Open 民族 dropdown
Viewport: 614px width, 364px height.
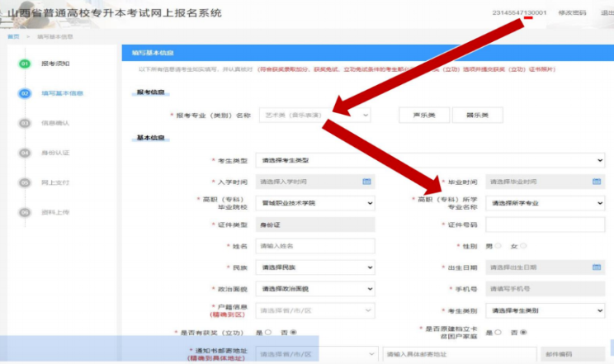tap(315, 267)
